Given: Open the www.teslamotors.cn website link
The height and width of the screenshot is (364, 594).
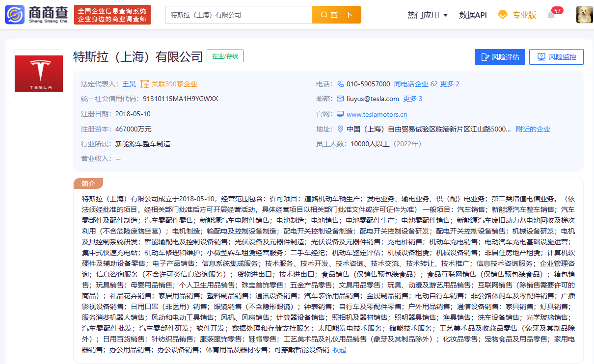Looking at the screenshot, I should click(377, 114).
